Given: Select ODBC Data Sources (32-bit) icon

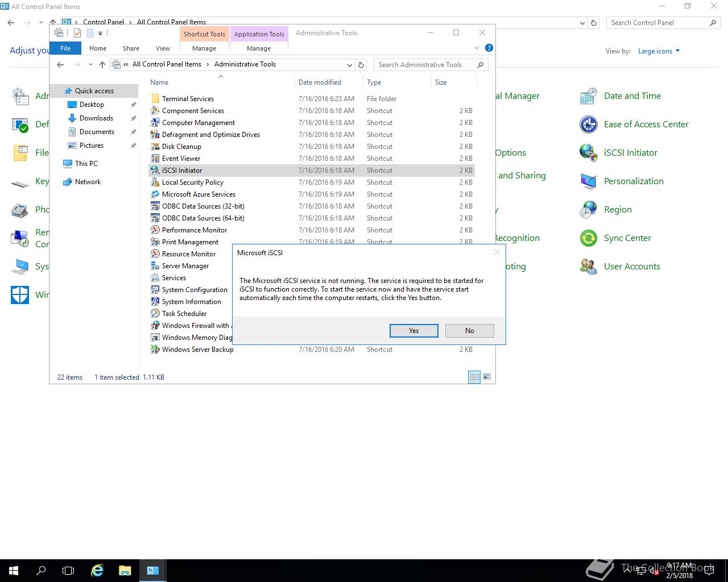Looking at the screenshot, I should [x=155, y=206].
